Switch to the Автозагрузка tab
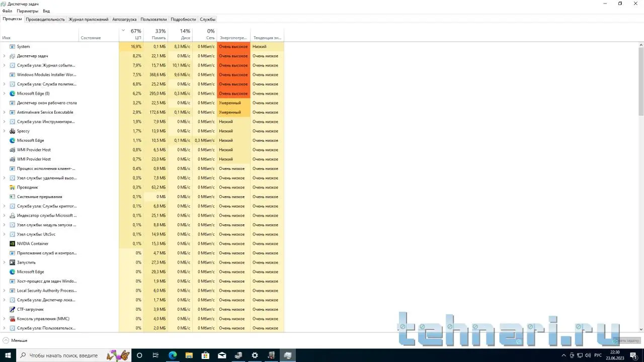This screenshot has height=362, width=644. click(124, 20)
